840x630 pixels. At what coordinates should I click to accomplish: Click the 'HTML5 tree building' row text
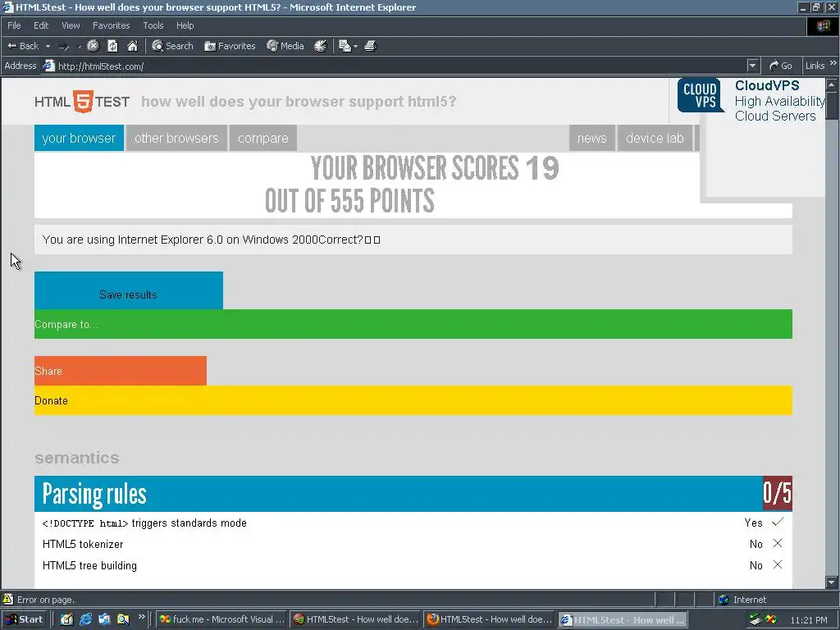tap(89, 566)
